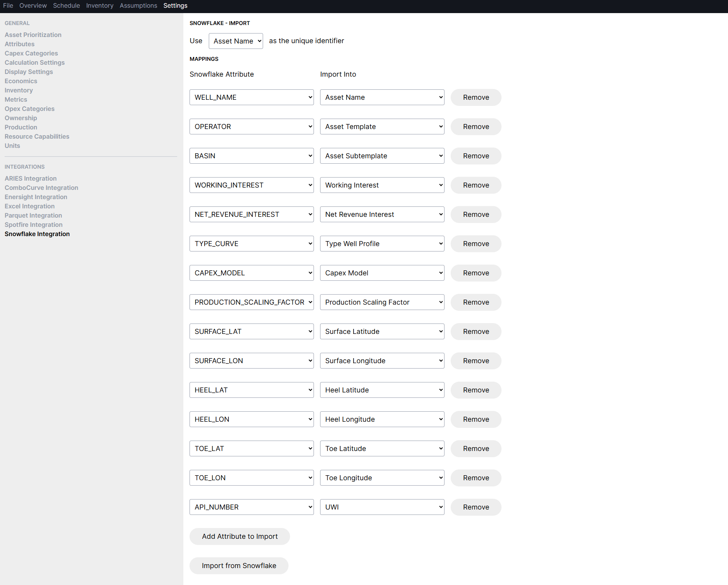Remove the BASIN mapping row
The height and width of the screenshot is (585, 728).
(x=476, y=156)
